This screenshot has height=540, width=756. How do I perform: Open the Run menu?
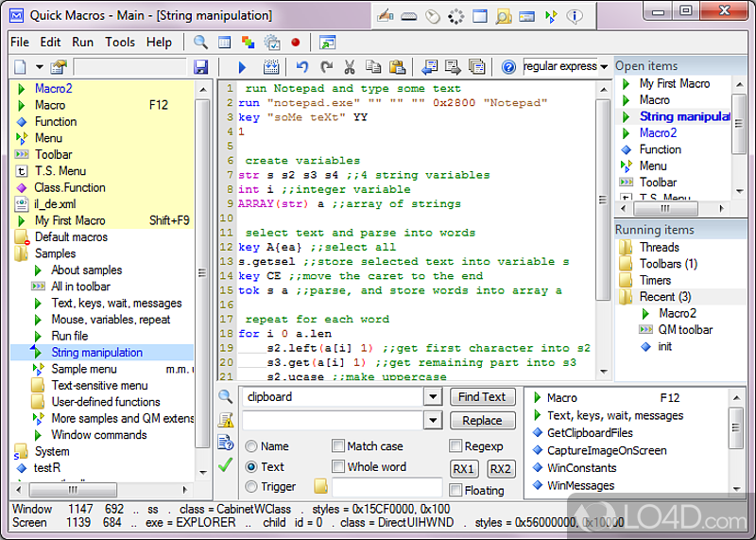(x=82, y=43)
